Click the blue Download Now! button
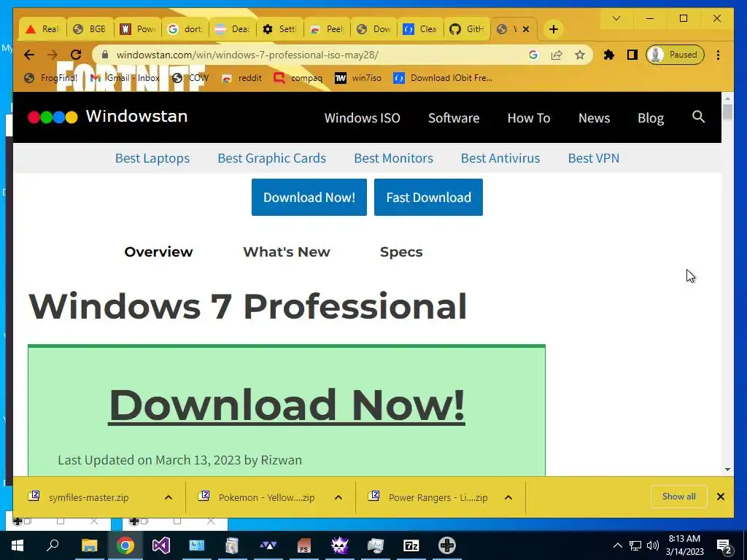The image size is (747, 560). [x=309, y=197]
